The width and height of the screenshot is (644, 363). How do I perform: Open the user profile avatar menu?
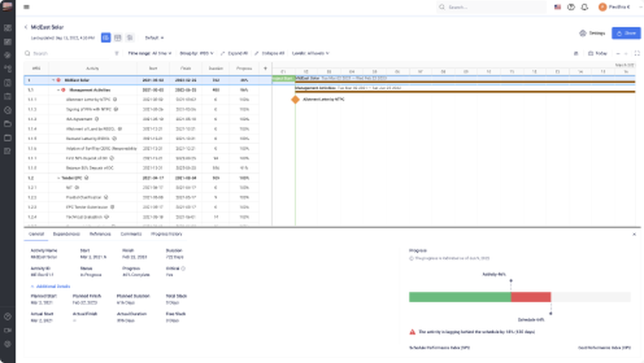pyautogui.click(x=603, y=7)
